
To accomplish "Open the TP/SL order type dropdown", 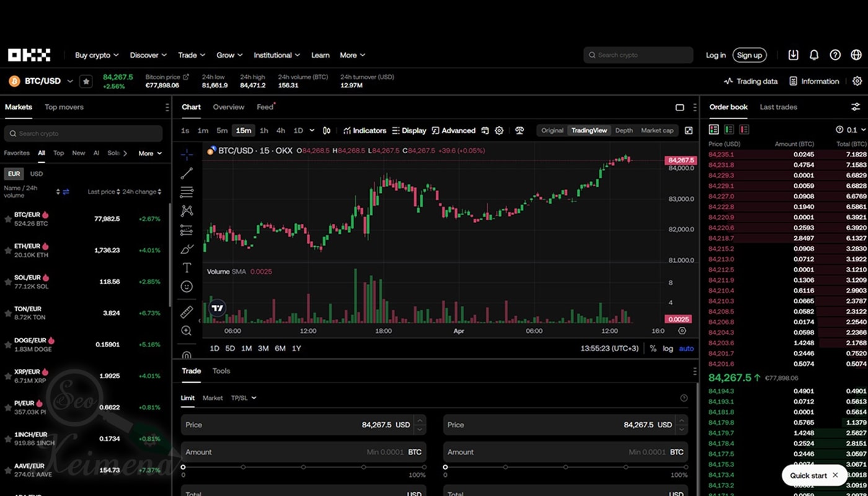I will coord(244,398).
